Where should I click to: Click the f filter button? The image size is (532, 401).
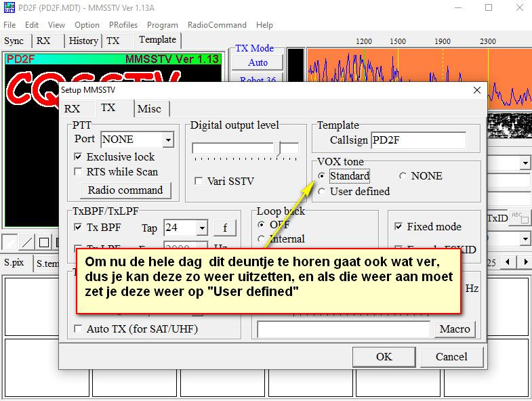click(225, 228)
